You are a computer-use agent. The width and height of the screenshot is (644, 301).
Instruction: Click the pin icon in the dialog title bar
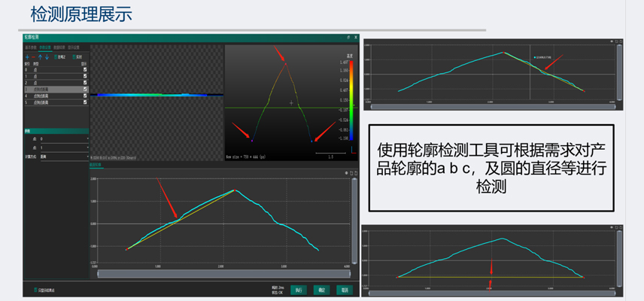tap(348, 37)
